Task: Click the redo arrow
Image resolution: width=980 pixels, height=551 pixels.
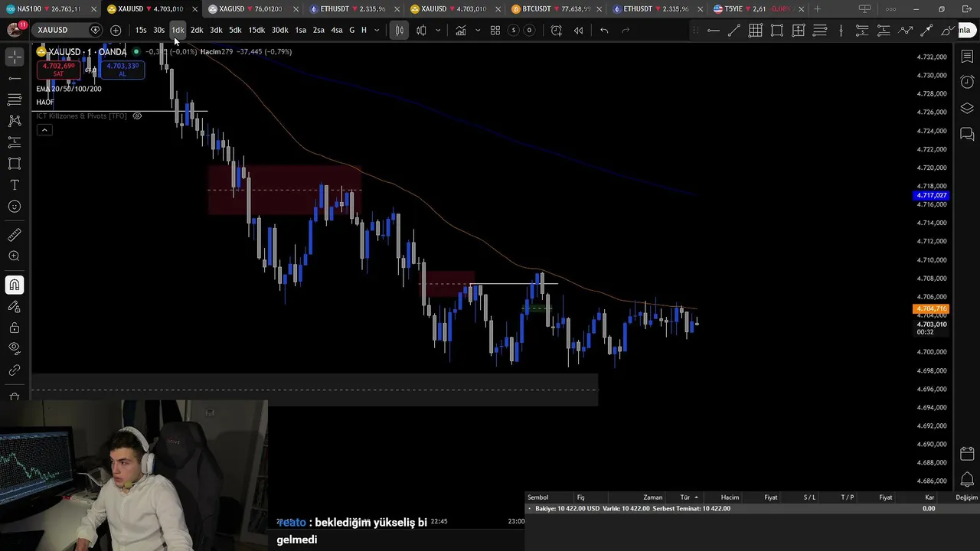Action: click(626, 30)
